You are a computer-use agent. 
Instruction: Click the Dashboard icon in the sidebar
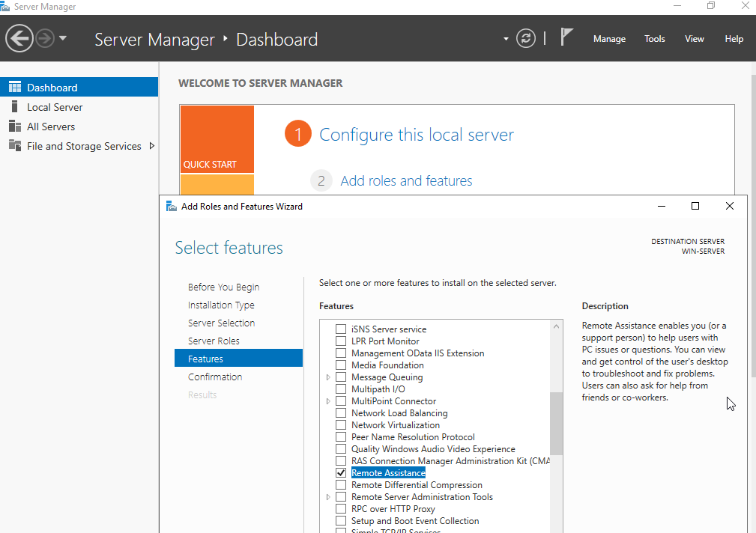pyautogui.click(x=15, y=88)
